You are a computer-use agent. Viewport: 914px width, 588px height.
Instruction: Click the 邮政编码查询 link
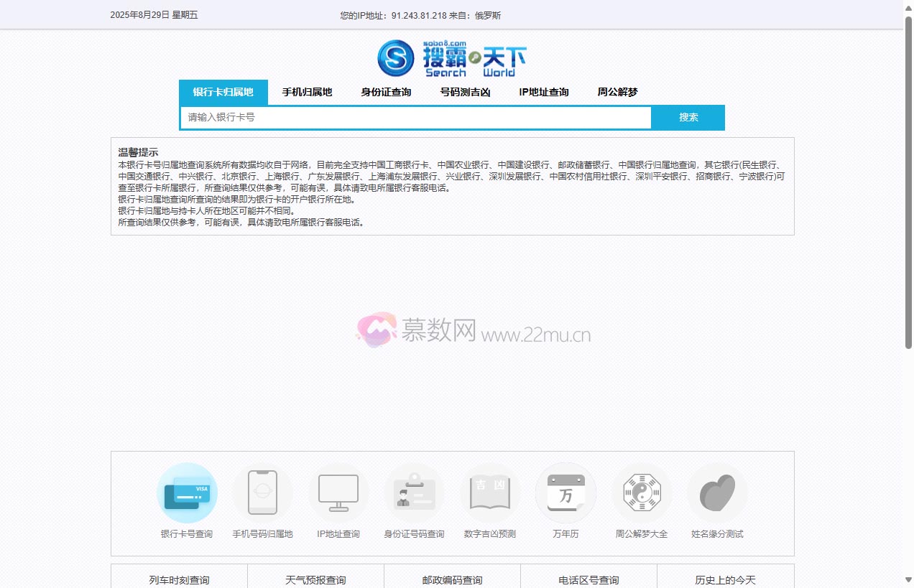[452, 579]
